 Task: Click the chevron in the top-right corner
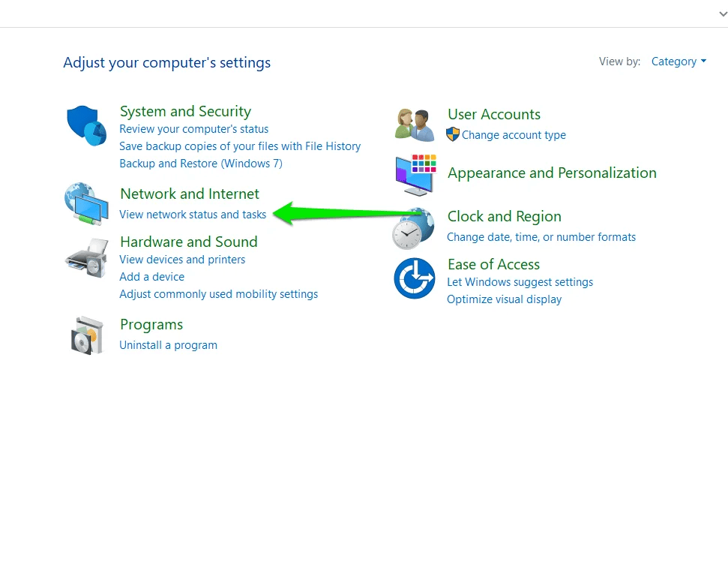click(x=721, y=14)
